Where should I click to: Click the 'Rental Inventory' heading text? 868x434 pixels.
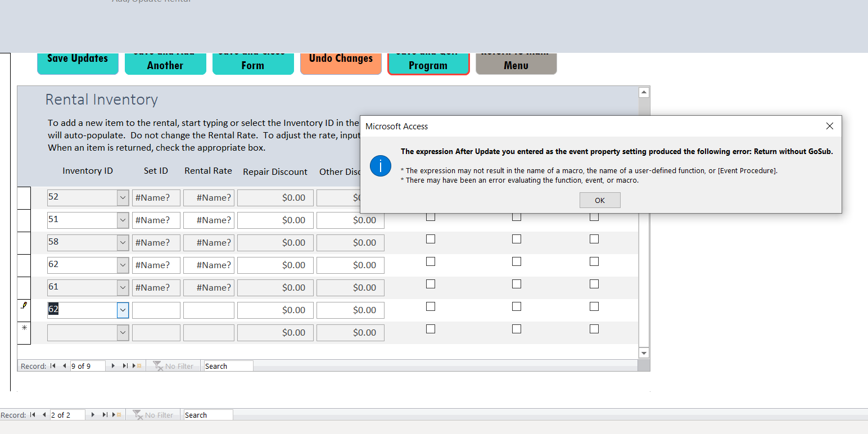click(102, 100)
